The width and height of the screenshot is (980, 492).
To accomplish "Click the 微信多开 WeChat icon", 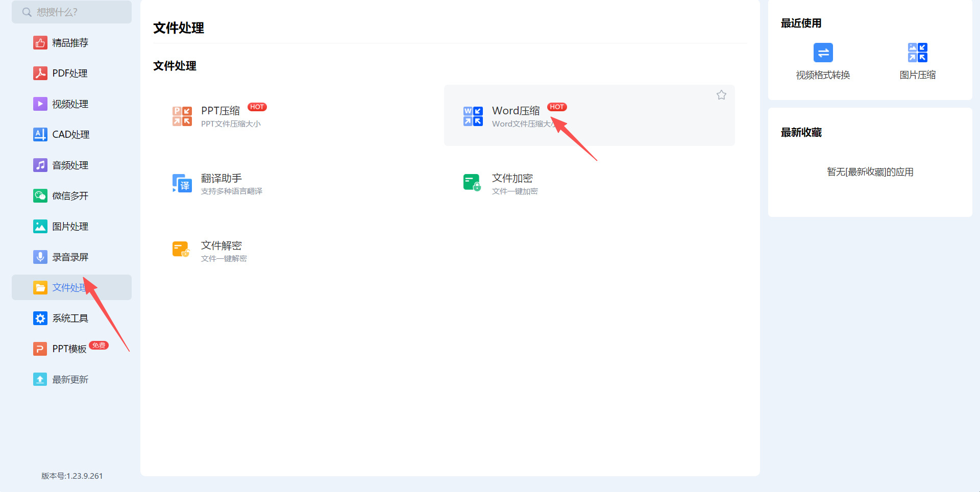I will (x=40, y=196).
